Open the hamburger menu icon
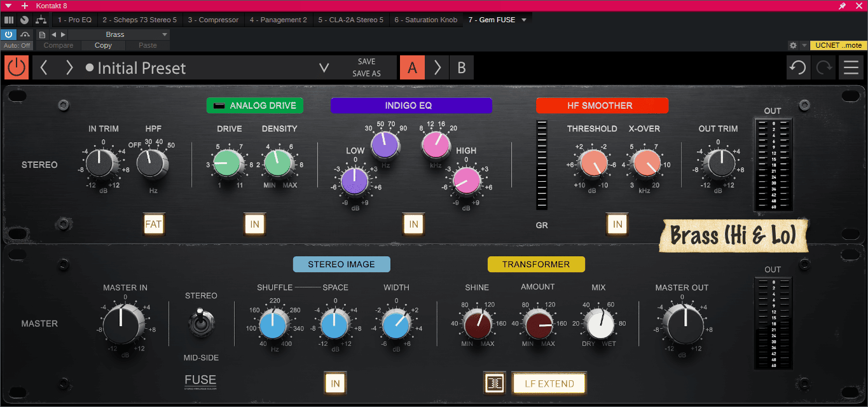868x407 pixels. 850,67
